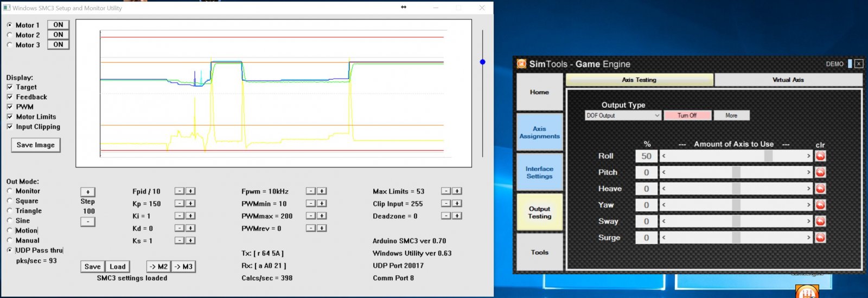This screenshot has height=298, width=868.
Task: Click the right arrow of Yaw slider
Action: tap(808, 205)
